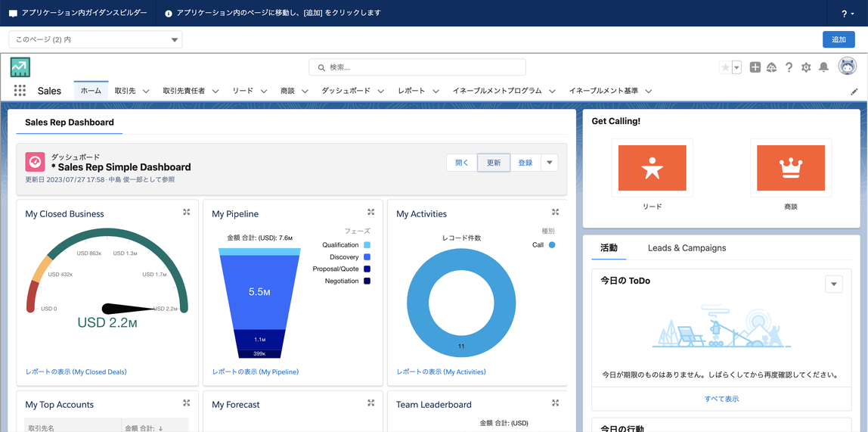
Task: Click the guidance builder chat icon
Action: point(14,14)
